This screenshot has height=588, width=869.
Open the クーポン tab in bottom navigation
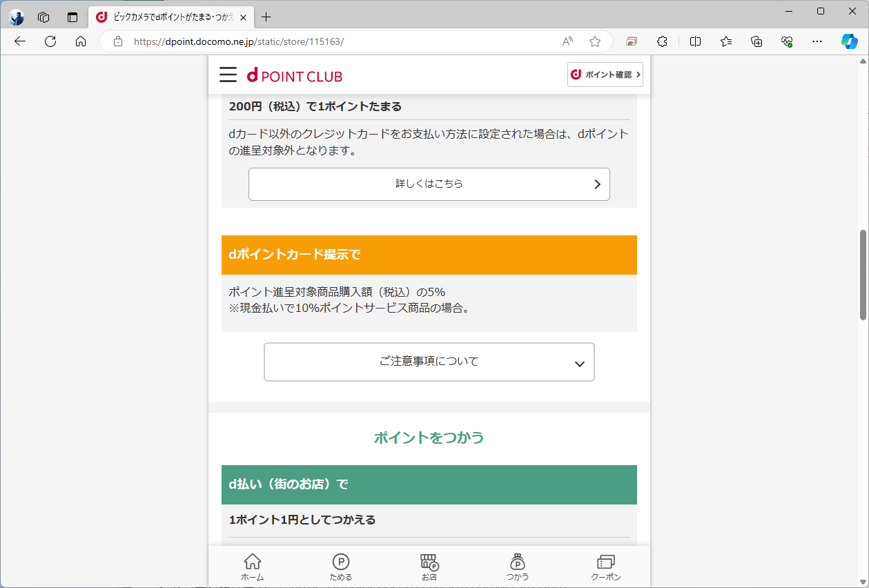click(x=606, y=567)
